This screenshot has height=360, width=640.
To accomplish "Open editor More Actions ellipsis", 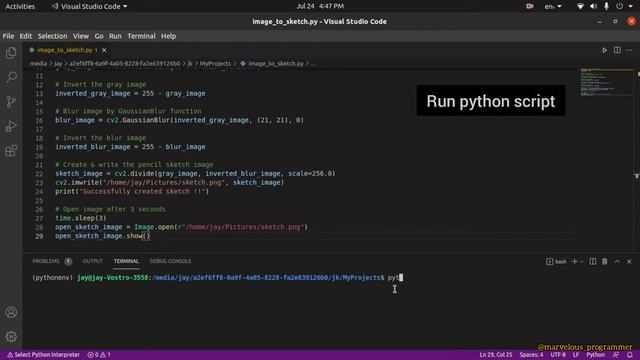I will click(629, 50).
